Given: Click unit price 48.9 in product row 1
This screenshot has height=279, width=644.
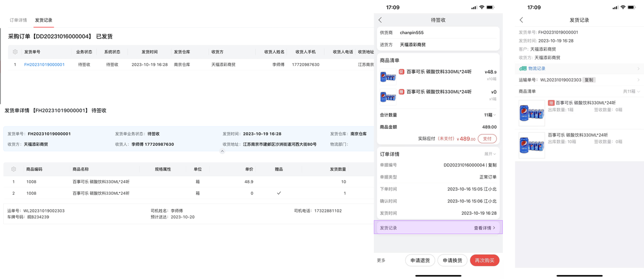Looking at the screenshot, I should 249,181.
